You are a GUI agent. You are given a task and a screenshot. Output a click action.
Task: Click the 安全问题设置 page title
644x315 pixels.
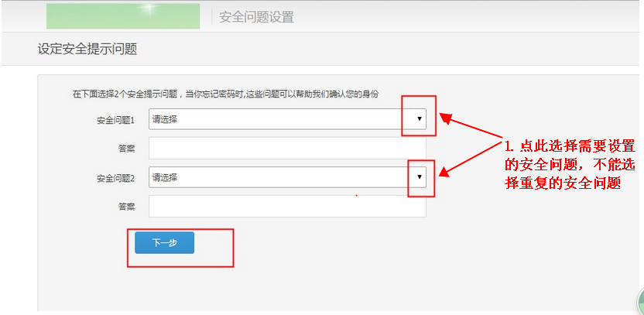256,17
